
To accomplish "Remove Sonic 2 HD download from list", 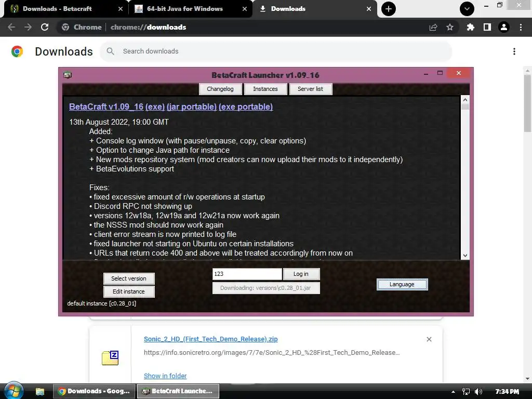I will [429, 339].
